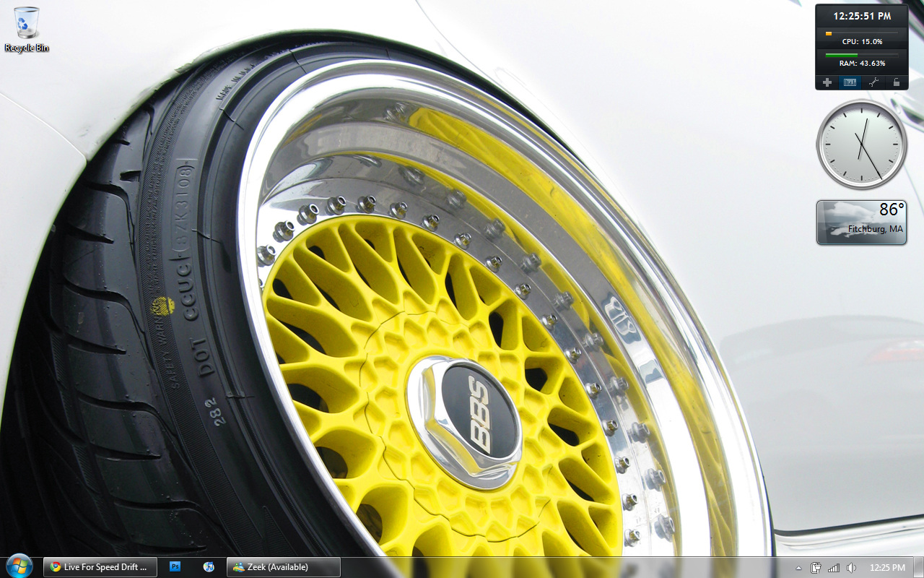Image resolution: width=924 pixels, height=578 pixels.
Task: Open the Recycle Bin desktop icon
Action: pyautogui.click(x=27, y=29)
